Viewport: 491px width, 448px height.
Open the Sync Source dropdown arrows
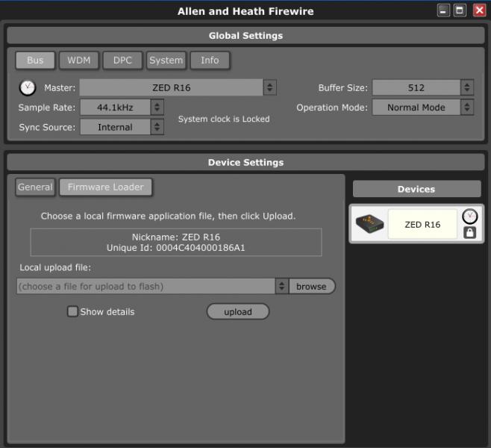(x=157, y=127)
